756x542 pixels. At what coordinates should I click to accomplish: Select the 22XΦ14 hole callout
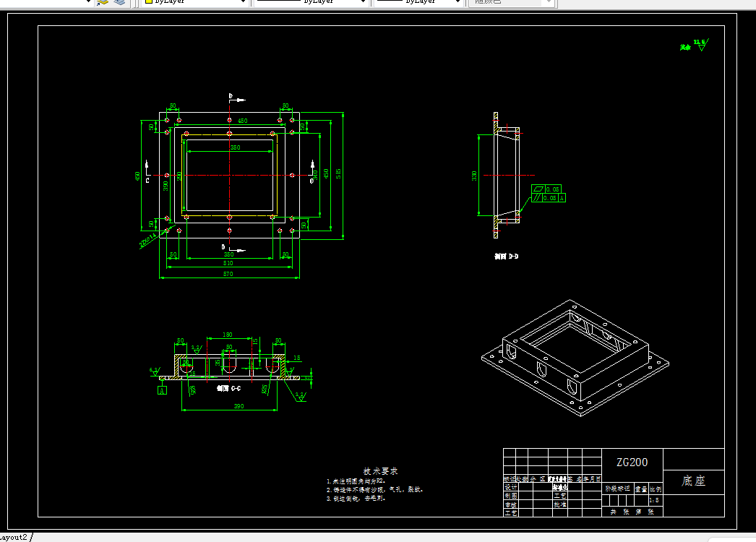pyautogui.click(x=148, y=240)
